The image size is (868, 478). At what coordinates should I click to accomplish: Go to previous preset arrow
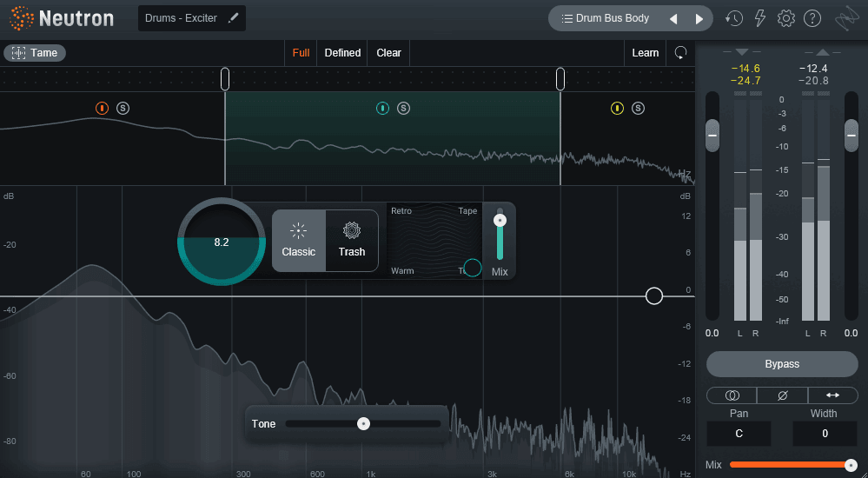[673, 19]
